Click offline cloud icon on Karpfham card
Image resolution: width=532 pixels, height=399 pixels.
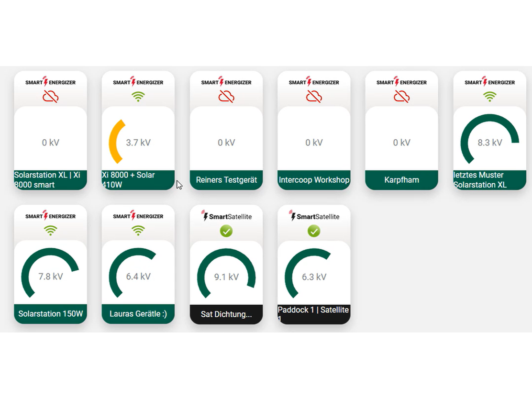pyautogui.click(x=401, y=97)
